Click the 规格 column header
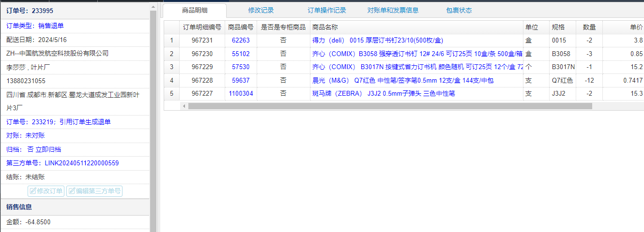Screen dimensions: 644x232 pos(563,27)
